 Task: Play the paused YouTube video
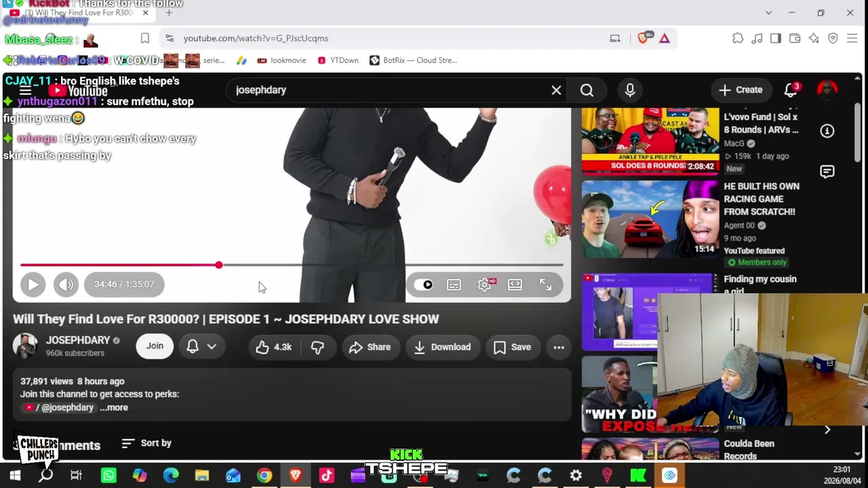[33, 285]
